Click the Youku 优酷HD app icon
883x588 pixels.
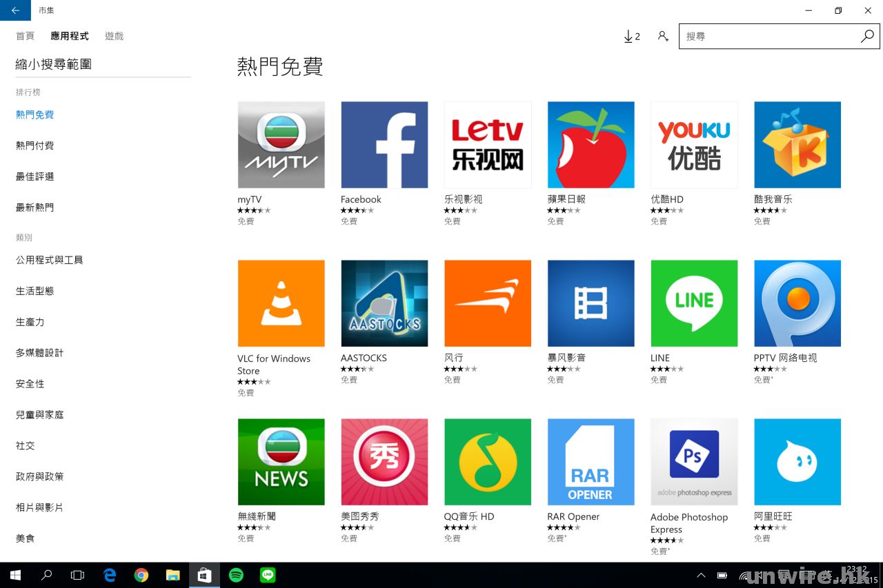click(x=694, y=145)
